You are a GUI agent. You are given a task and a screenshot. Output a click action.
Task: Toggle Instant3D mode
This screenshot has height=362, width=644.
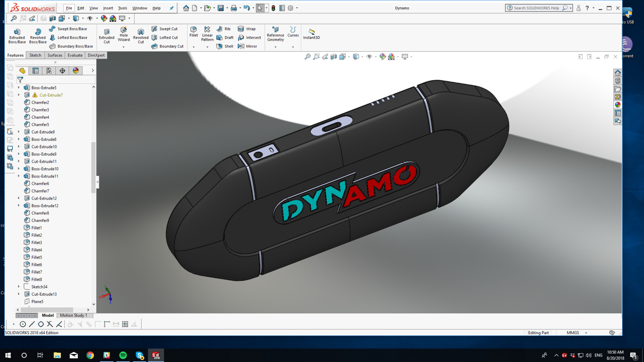tap(312, 34)
